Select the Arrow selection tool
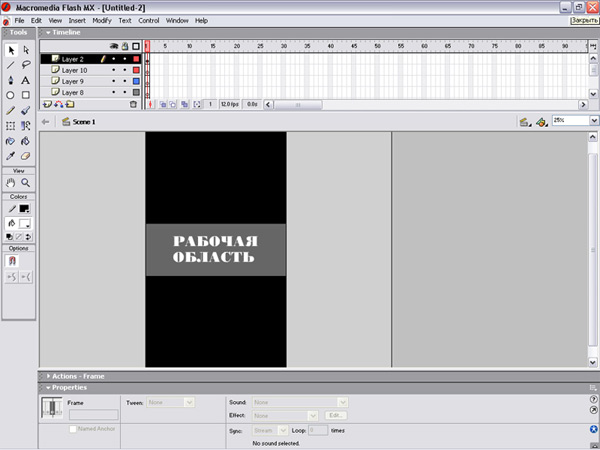600x450 pixels. pos(11,49)
